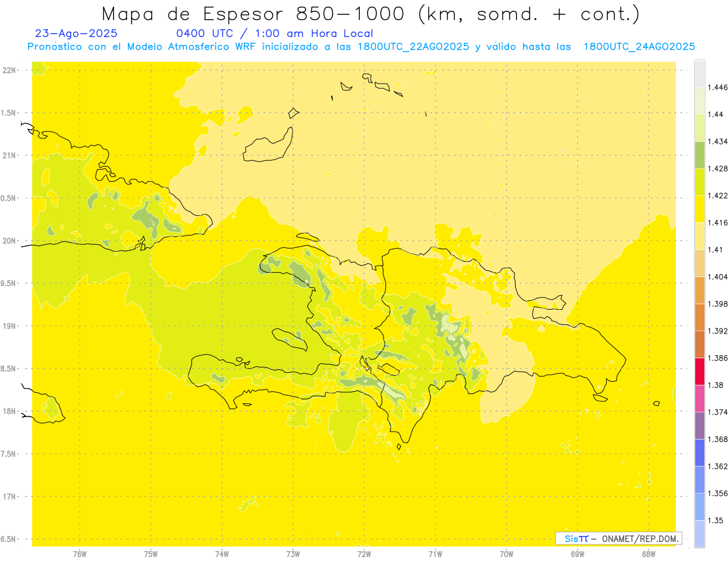
Task: Click the '69W' longitude label
Action: [x=577, y=554]
